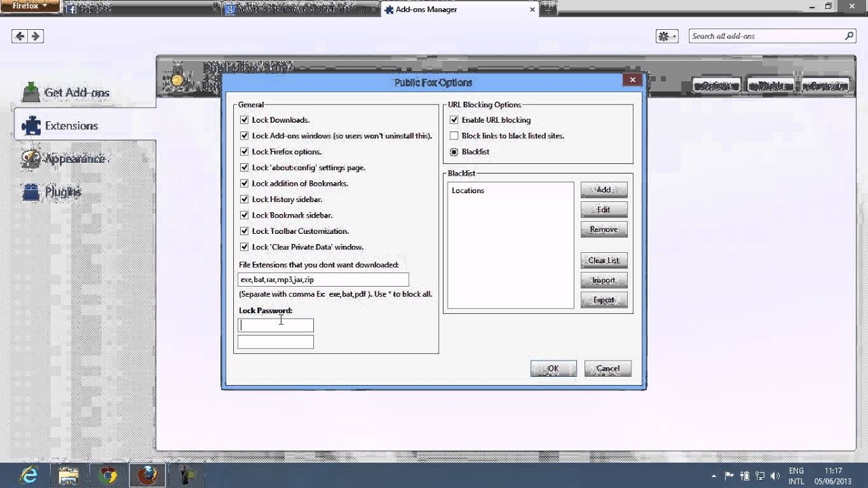Screen dimensions: 868x488
Task: Click the Remove blacklist button
Action: [604, 229]
